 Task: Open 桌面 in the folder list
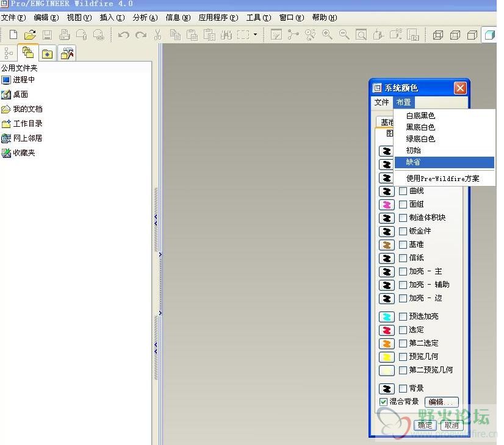[15, 94]
